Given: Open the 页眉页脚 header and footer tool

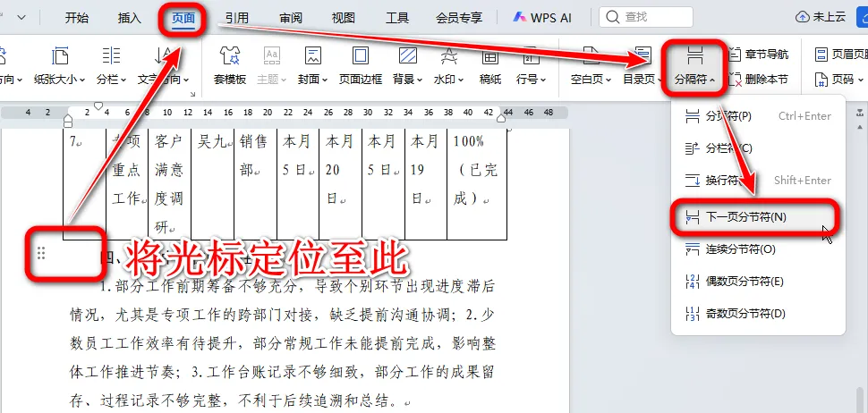Looking at the screenshot, I should [841, 55].
